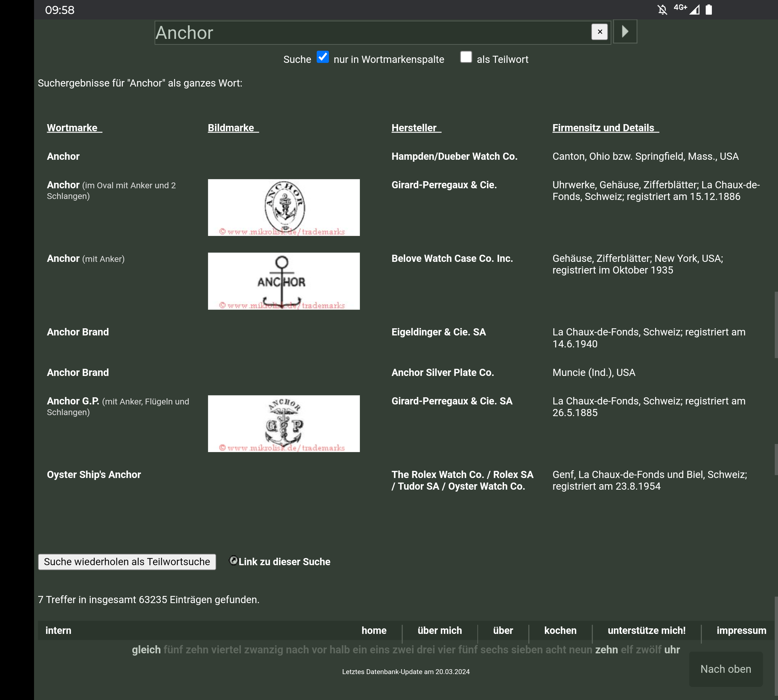Click 'Suche wiederholen als Teilwortsuche' button
The width and height of the screenshot is (778, 700).
pyautogui.click(x=127, y=562)
